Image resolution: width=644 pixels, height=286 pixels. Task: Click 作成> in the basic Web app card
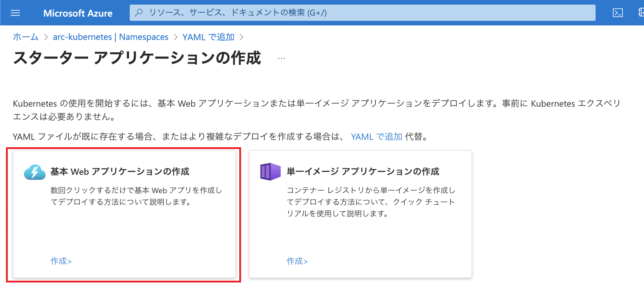click(61, 261)
